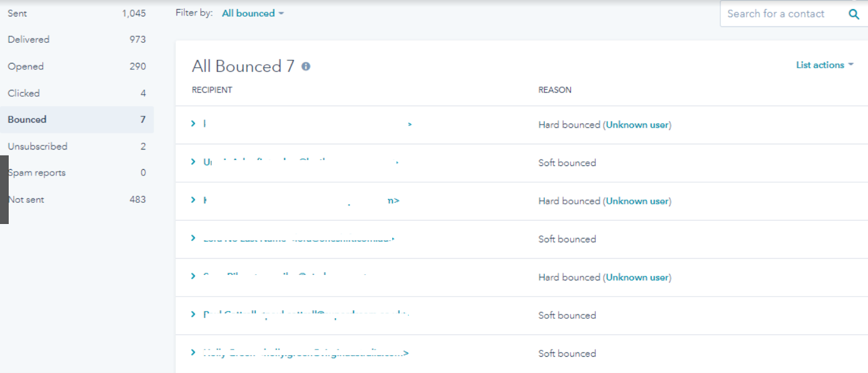This screenshot has height=373, width=868.
Task: Expand the second recipient row chevron
Action: click(193, 162)
